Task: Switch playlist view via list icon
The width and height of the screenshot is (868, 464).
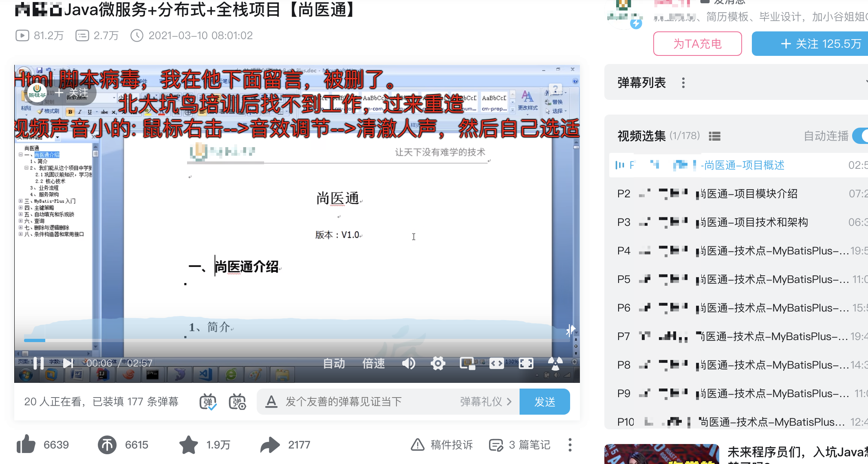Action: pyautogui.click(x=714, y=136)
